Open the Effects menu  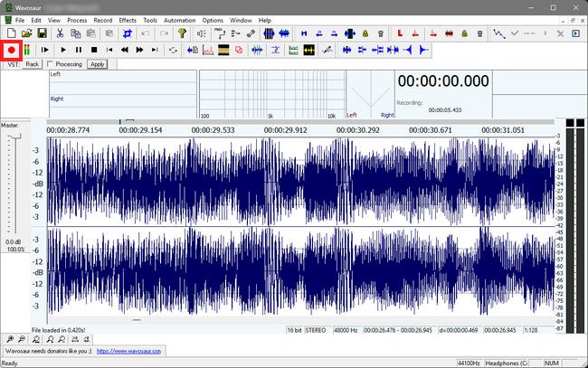click(x=128, y=20)
